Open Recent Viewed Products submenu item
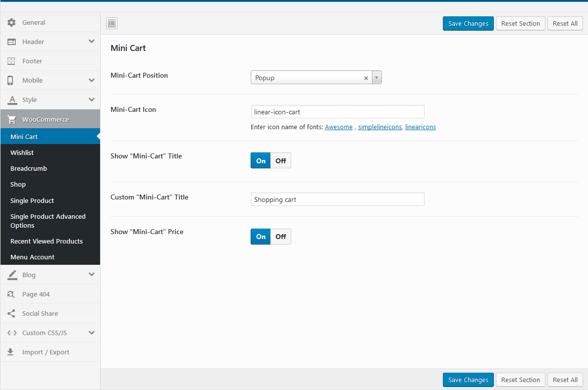The image size is (588, 390). click(50, 241)
